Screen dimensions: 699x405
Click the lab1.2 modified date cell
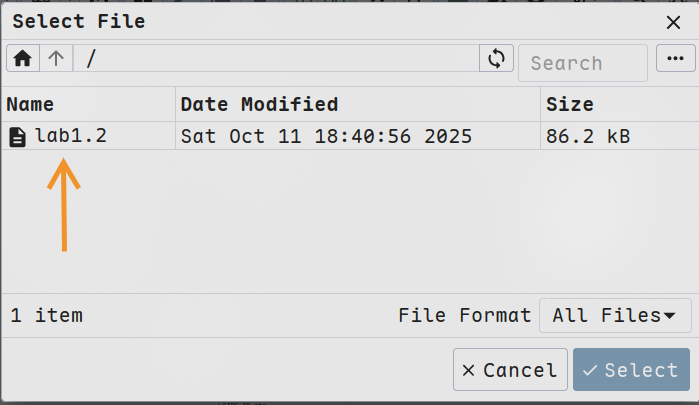tap(326, 136)
